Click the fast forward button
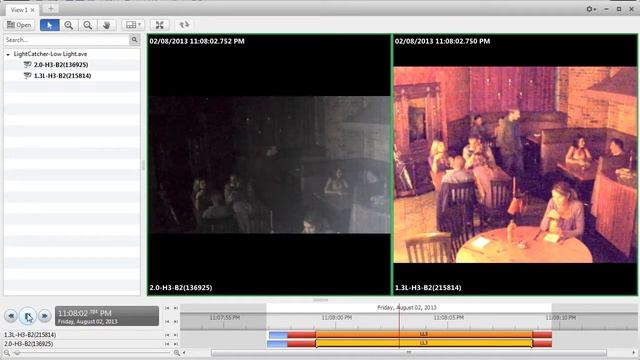 click(44, 316)
